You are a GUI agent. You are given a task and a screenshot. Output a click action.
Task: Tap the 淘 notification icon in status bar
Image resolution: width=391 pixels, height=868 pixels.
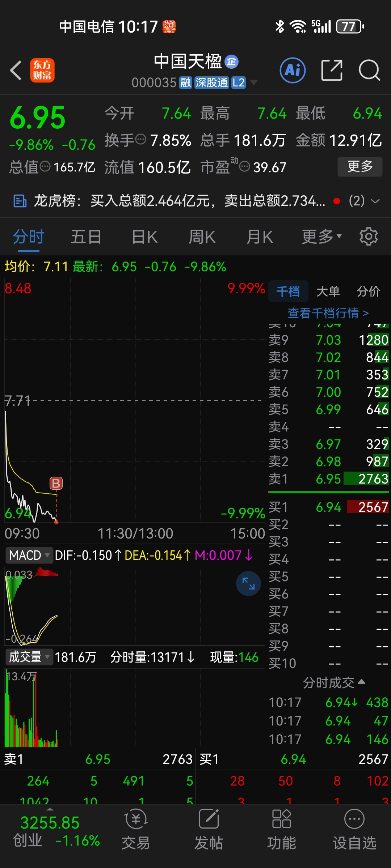[x=169, y=26]
